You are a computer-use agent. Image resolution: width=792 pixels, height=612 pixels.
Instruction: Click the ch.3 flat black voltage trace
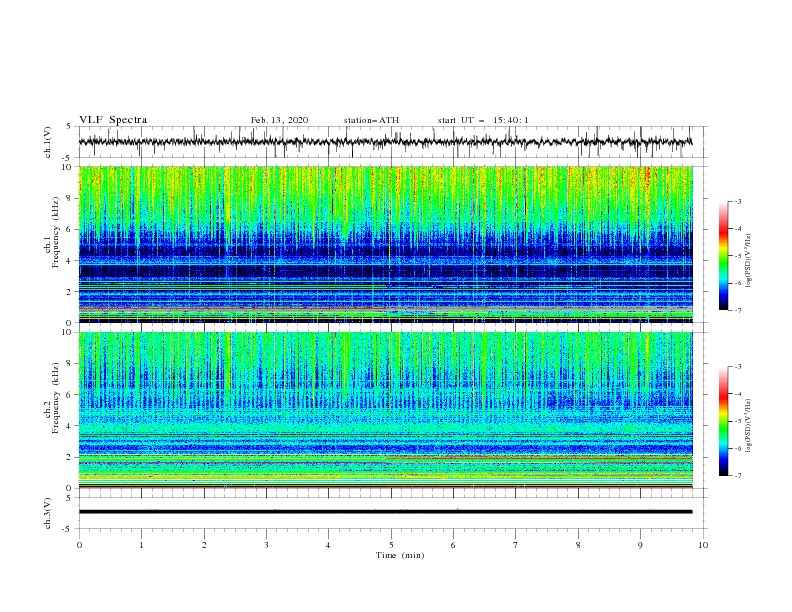(x=385, y=512)
